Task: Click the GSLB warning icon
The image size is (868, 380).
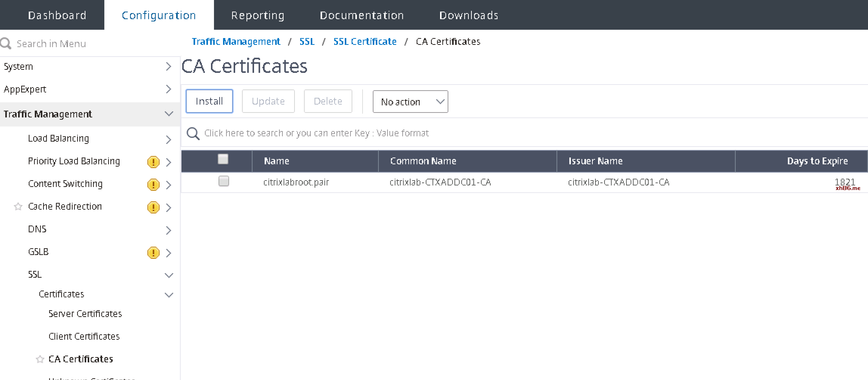Action: point(153,253)
